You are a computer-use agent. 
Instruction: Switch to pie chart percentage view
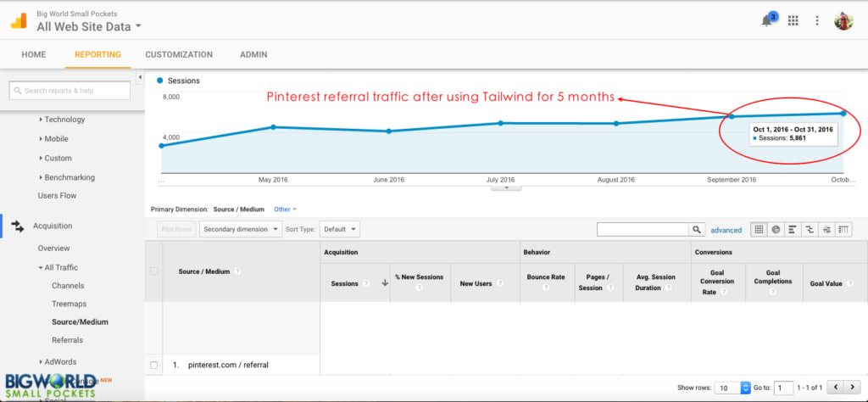point(775,229)
